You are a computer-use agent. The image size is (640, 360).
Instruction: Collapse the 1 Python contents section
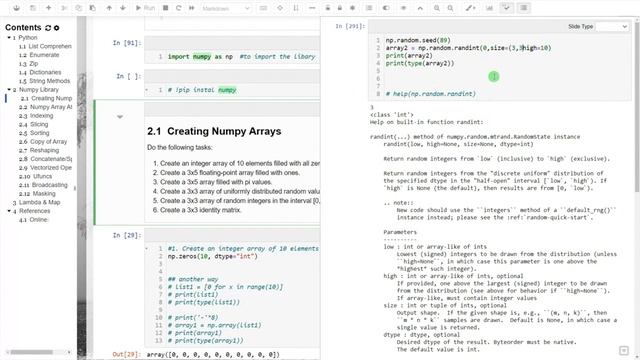9,38
